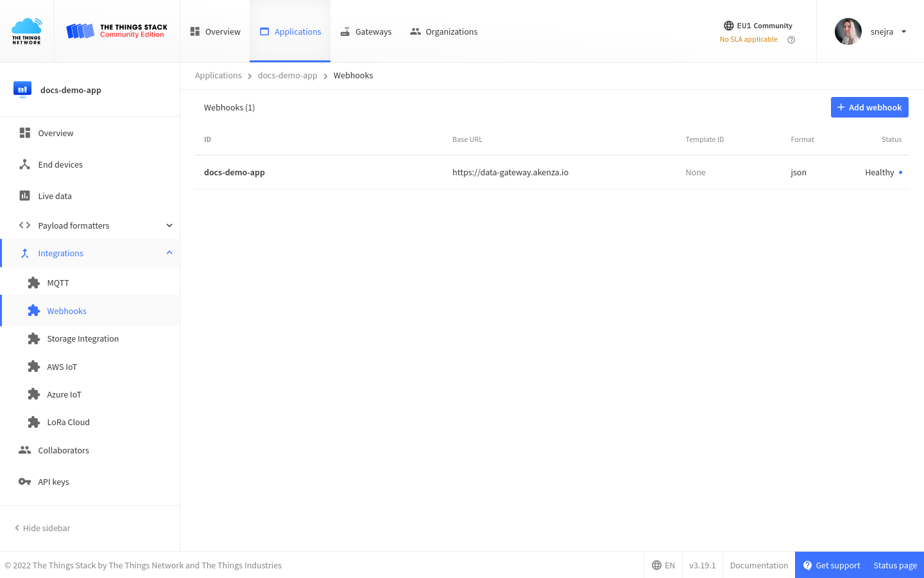Open the docs-demo-app webhook entry
Screen dimensions: 924x578
point(234,172)
